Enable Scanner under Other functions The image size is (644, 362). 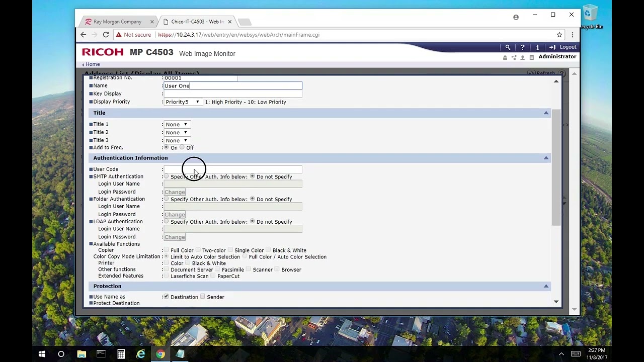(x=249, y=269)
